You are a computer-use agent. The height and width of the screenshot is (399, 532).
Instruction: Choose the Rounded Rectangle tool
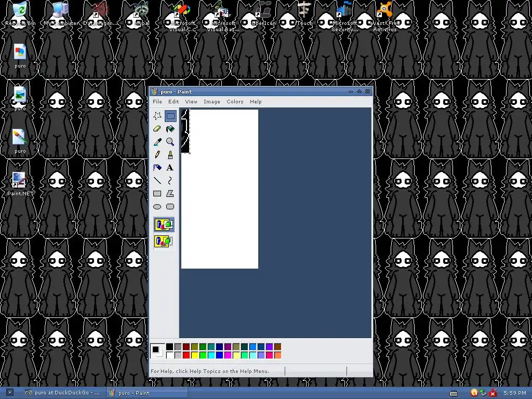tap(170, 206)
